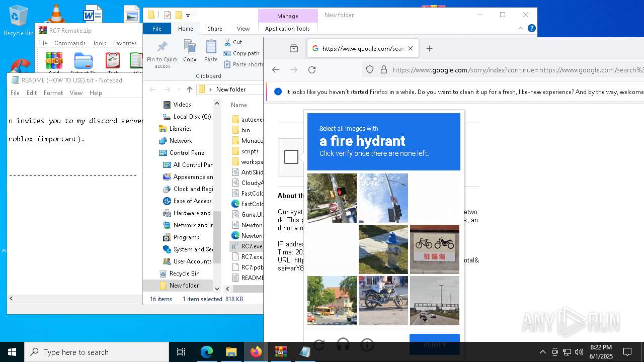Click the Copy icon in Explorer ribbon

click(190, 47)
